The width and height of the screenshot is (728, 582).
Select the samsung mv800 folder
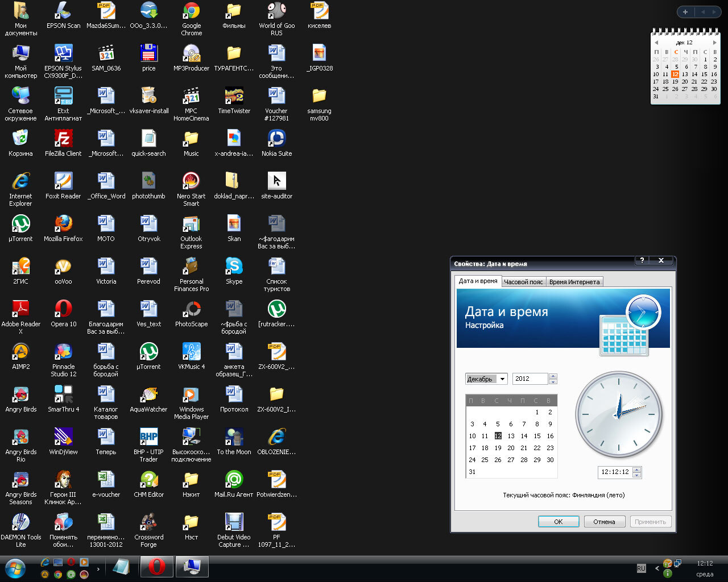[x=319, y=104]
